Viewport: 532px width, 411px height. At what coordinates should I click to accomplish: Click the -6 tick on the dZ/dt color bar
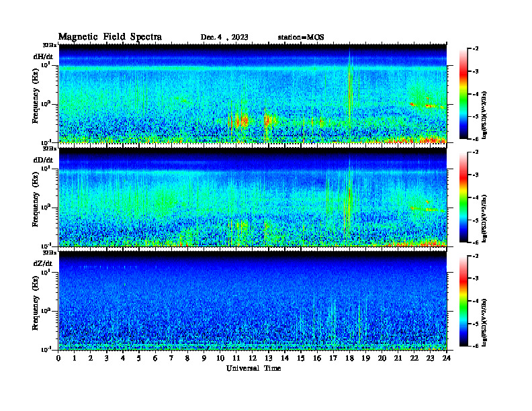click(476, 346)
